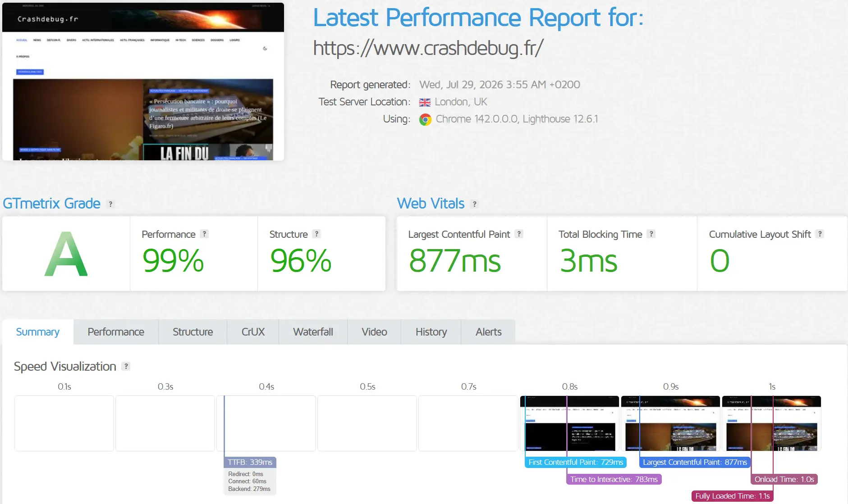Viewport: 848px width, 504px height.
Task: Click the 96% Structure score
Action: coord(301,261)
